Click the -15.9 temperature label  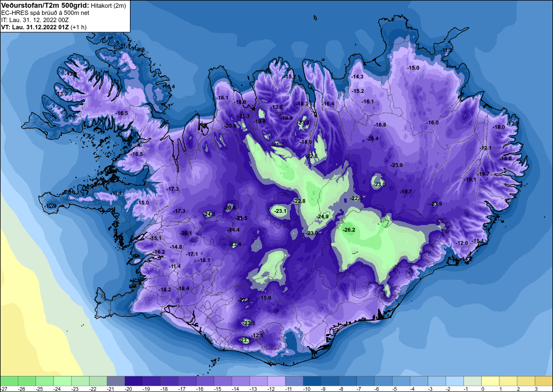(x=265, y=297)
